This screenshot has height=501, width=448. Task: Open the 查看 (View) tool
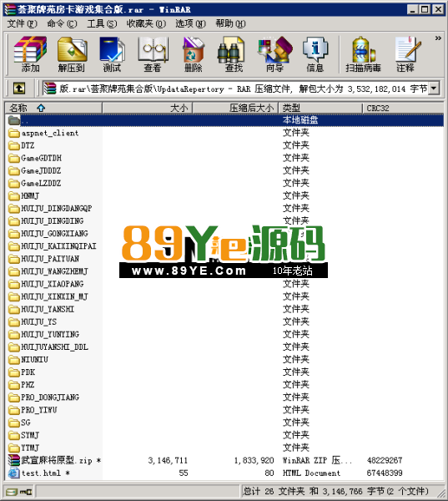pos(153,54)
